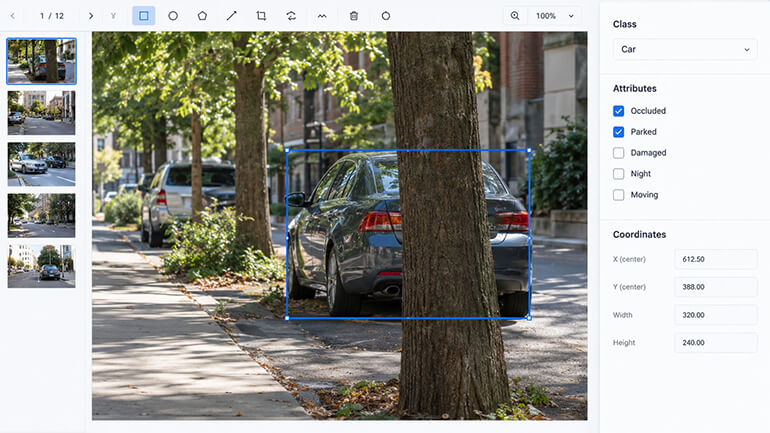Select the crop tool
The height and width of the screenshot is (433, 770).
(261, 16)
